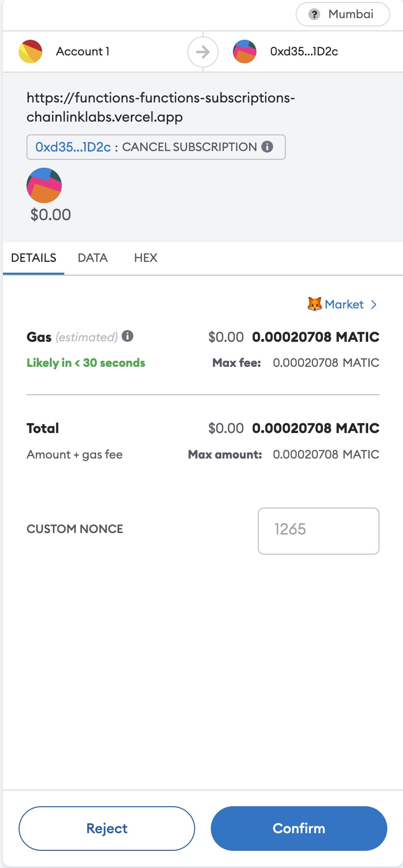Click the MetaMask fox icon next to Market

[x=315, y=304]
